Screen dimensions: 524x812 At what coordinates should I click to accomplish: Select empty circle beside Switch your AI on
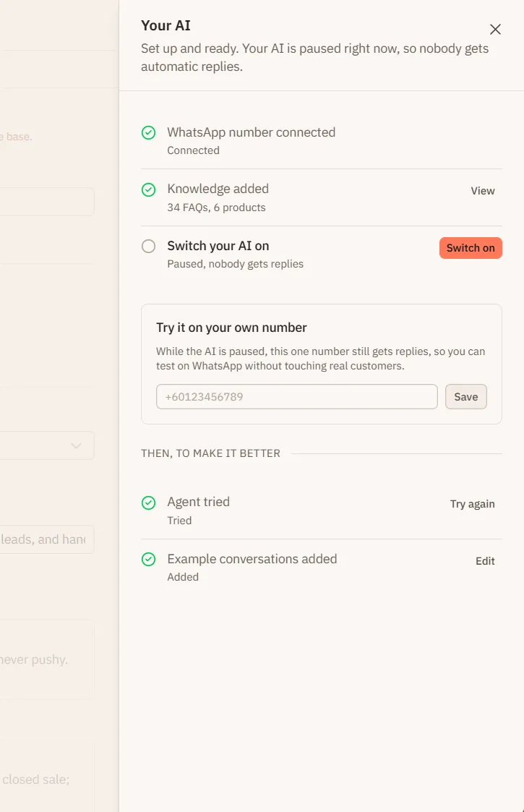pos(149,246)
